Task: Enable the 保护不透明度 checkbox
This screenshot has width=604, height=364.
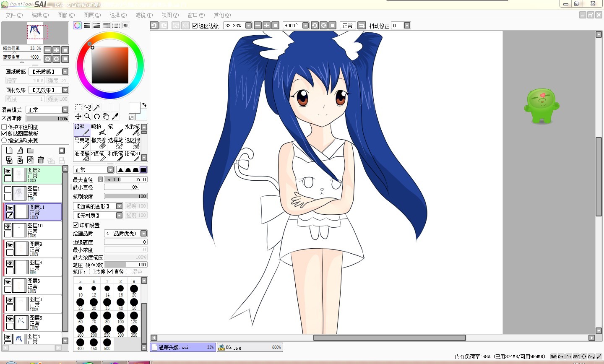Action: pyautogui.click(x=4, y=127)
